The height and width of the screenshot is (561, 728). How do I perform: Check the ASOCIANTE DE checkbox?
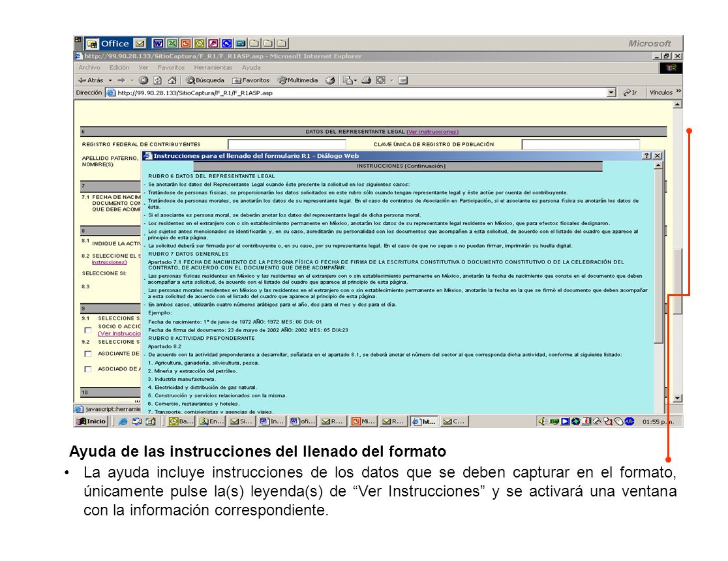click(88, 354)
